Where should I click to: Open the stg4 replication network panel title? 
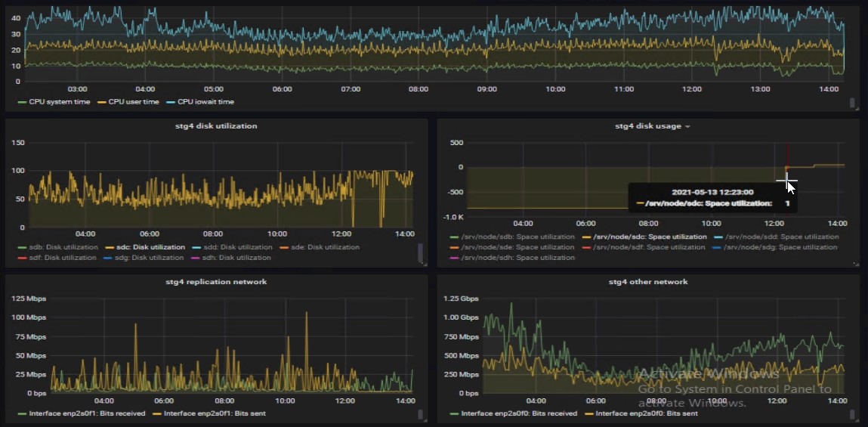215,282
